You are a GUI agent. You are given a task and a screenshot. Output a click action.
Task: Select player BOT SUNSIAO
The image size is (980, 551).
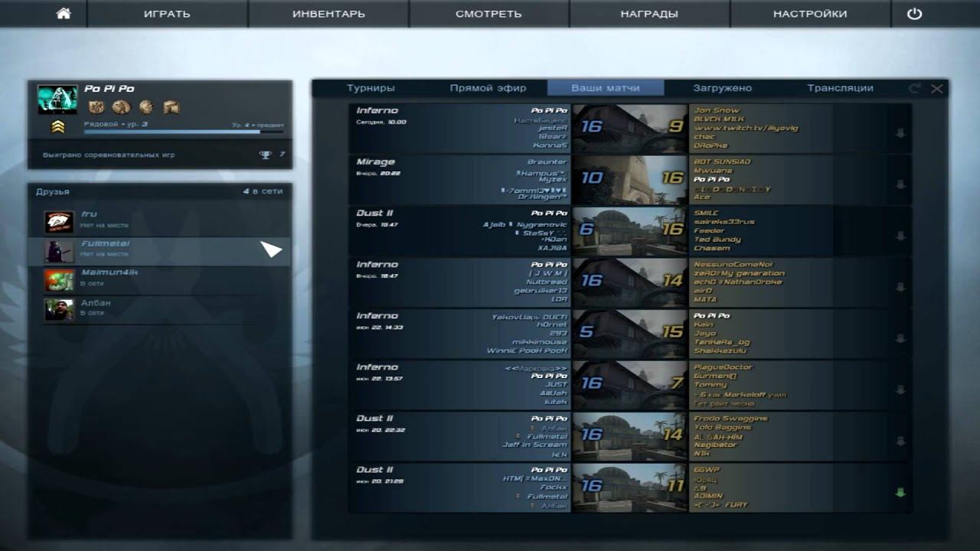(x=722, y=161)
